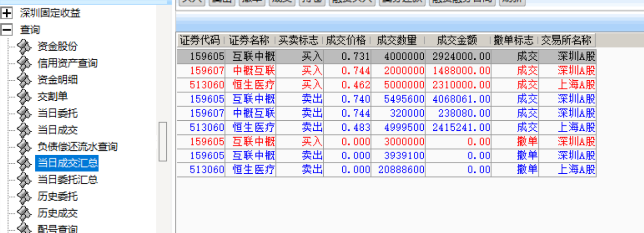The width and height of the screenshot is (644, 233).
Task: Open the 当日委托 item
Action: [57, 113]
